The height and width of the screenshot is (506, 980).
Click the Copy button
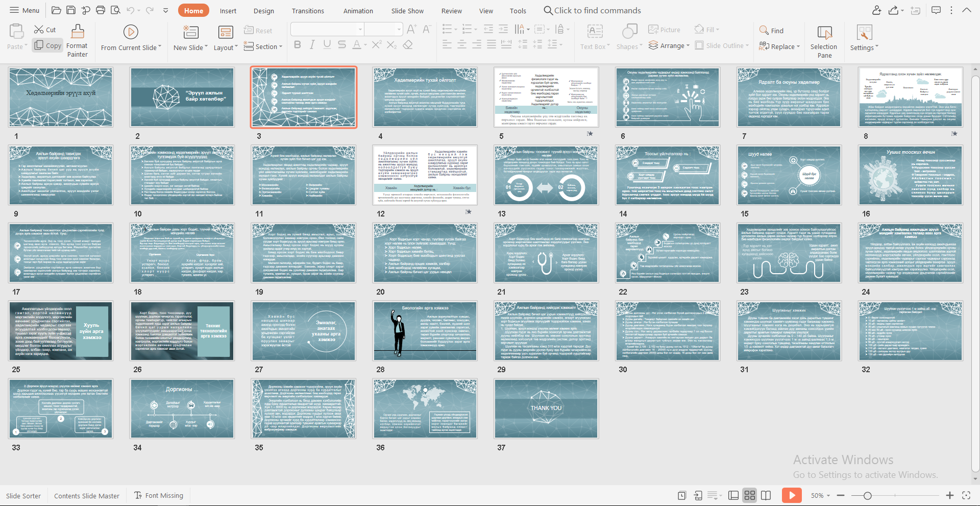point(48,45)
